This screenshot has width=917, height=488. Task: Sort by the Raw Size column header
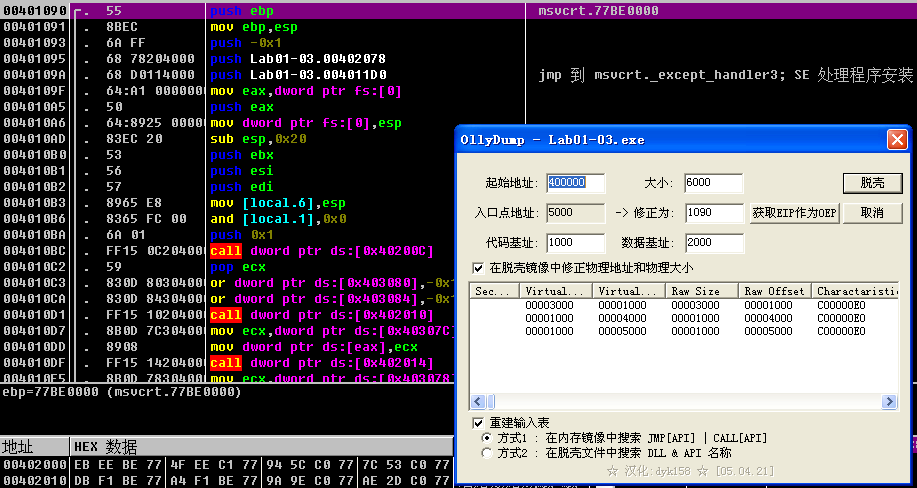[x=703, y=291]
